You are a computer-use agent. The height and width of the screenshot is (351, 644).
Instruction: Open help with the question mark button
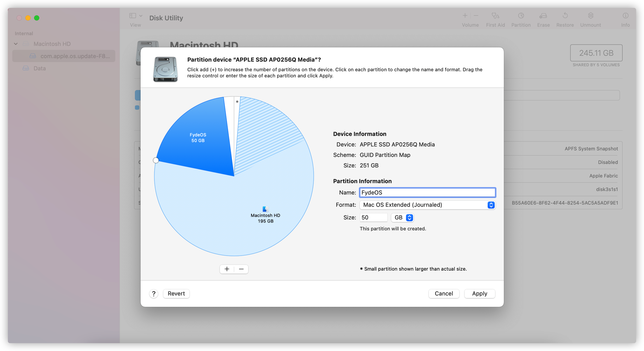[154, 294]
